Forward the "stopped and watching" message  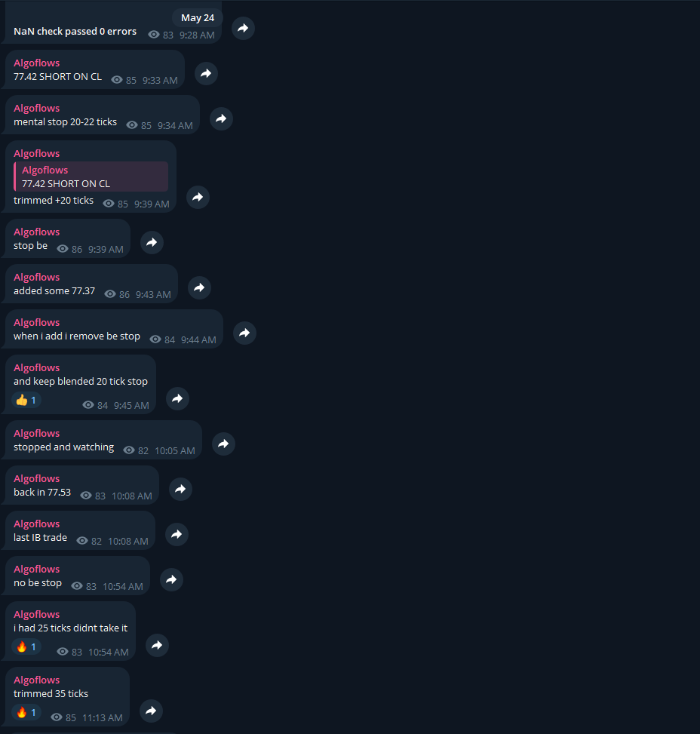223,444
